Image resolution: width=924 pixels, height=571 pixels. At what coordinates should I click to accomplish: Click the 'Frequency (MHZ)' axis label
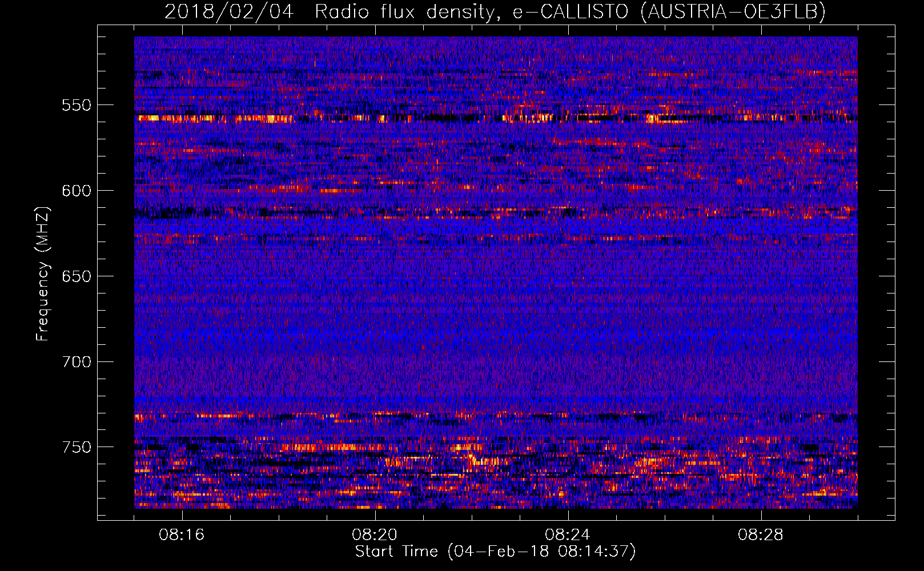(43, 274)
